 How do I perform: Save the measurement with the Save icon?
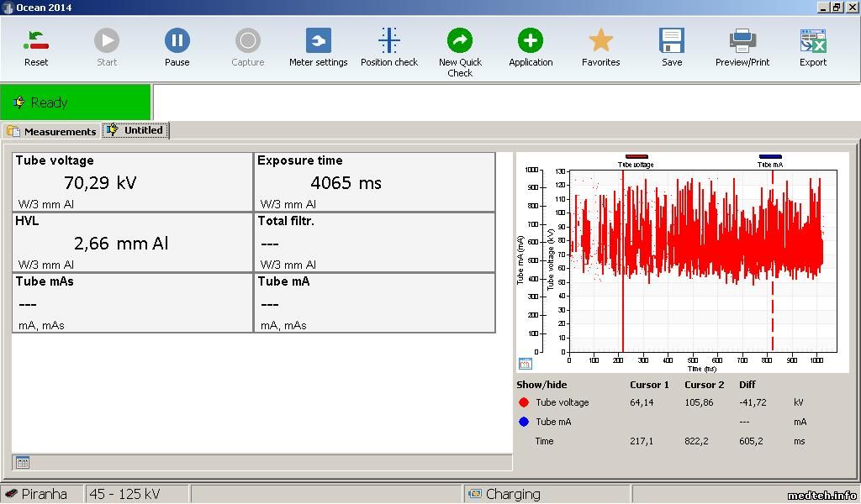[672, 41]
